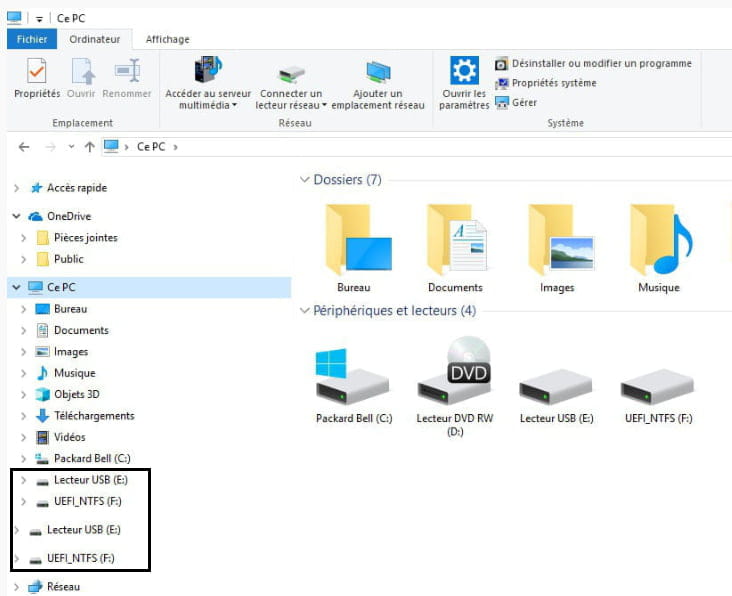This screenshot has height=596, width=732.
Task: Select Réseau in the navigation pane
Action: [63, 587]
